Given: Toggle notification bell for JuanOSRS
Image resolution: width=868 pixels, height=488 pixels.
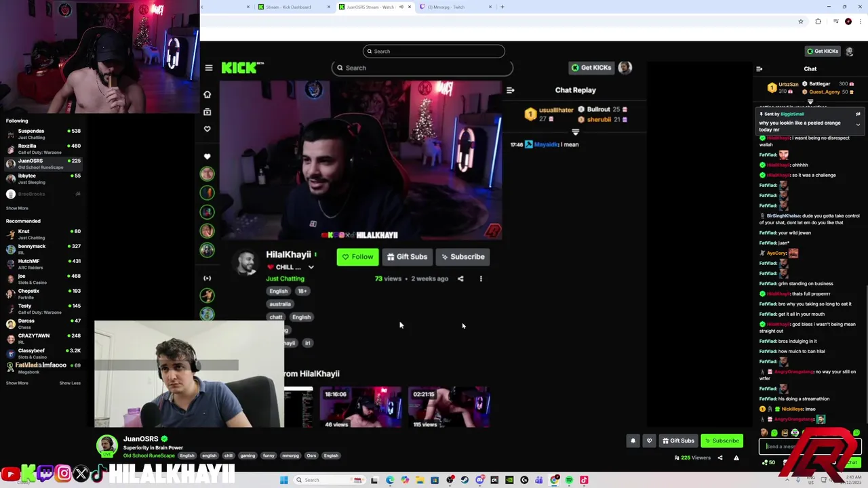Looking at the screenshot, I should tap(633, 441).
